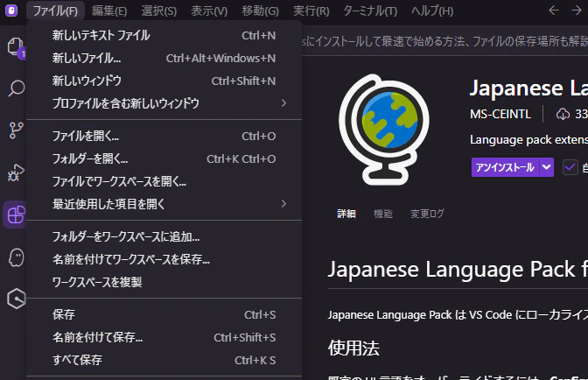Click the アンインストール button
Image resolution: width=588 pixels, height=380 pixels.
tap(505, 167)
